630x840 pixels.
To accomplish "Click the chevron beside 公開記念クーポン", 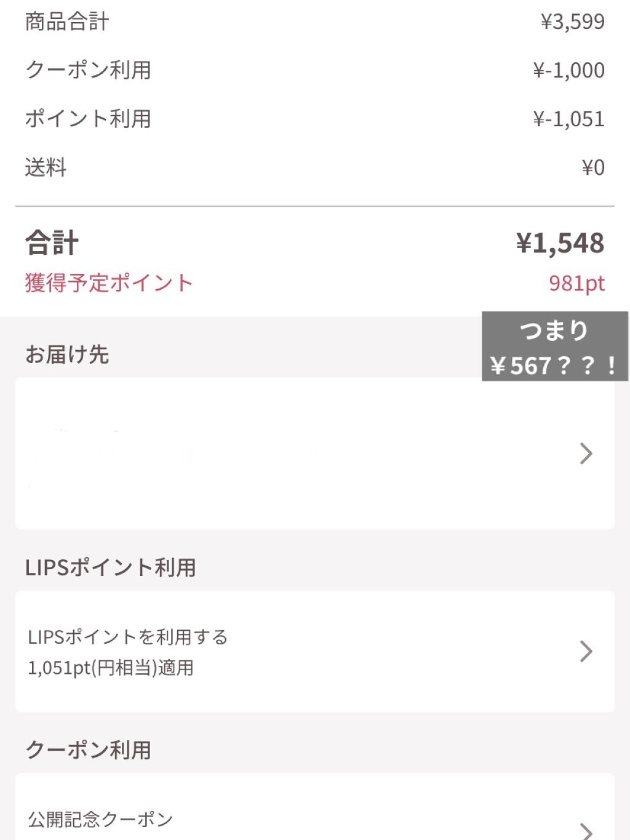I will 586,830.
